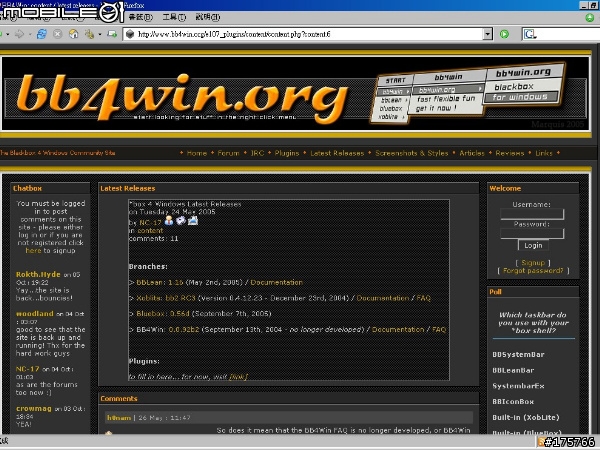Select BBIconBox poll option

coord(513,401)
